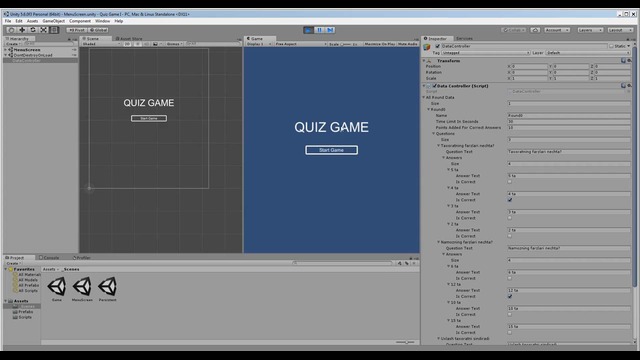Open the MenuScreen scene asset
The image size is (640, 360).
click(x=82, y=289)
